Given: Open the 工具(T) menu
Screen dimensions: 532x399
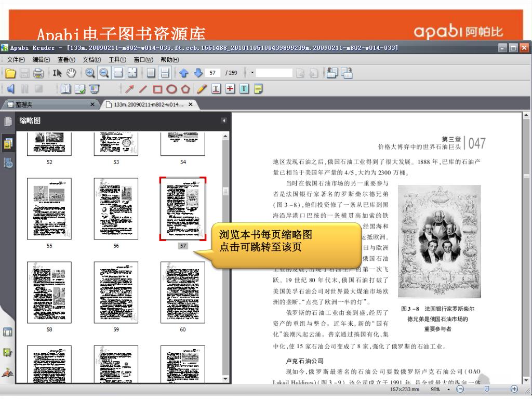Looking at the screenshot, I should pyautogui.click(x=117, y=60).
